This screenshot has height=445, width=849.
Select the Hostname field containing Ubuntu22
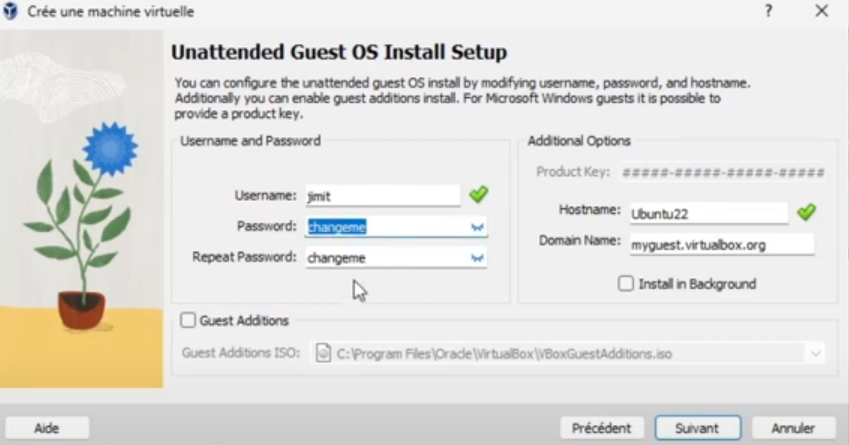tap(709, 213)
